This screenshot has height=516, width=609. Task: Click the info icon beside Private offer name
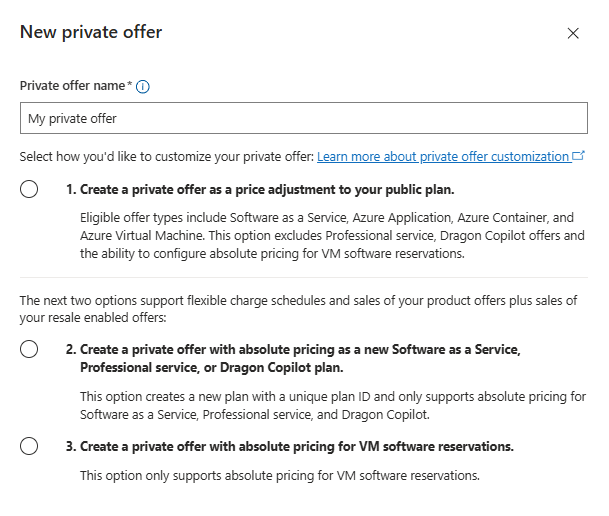tap(143, 87)
